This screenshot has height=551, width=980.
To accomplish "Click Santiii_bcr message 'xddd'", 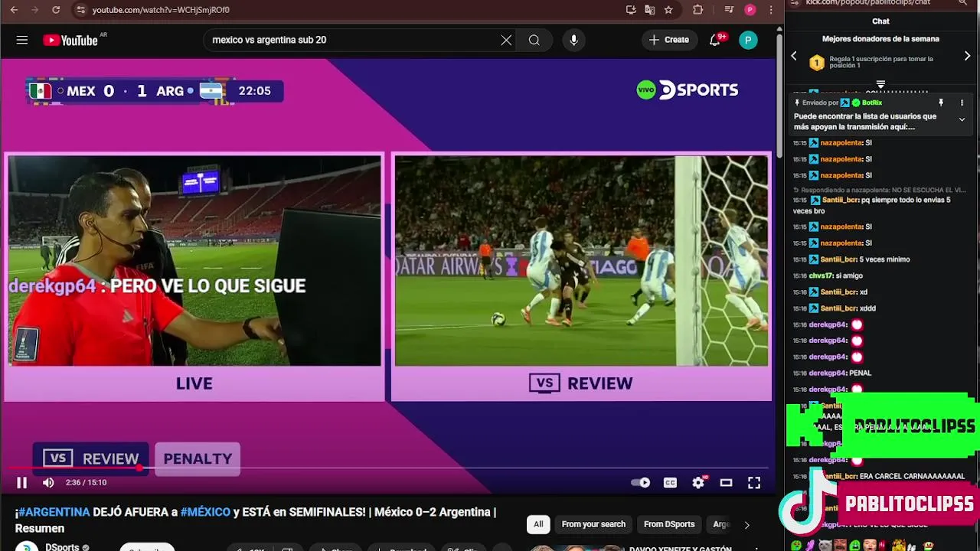I will click(x=867, y=308).
